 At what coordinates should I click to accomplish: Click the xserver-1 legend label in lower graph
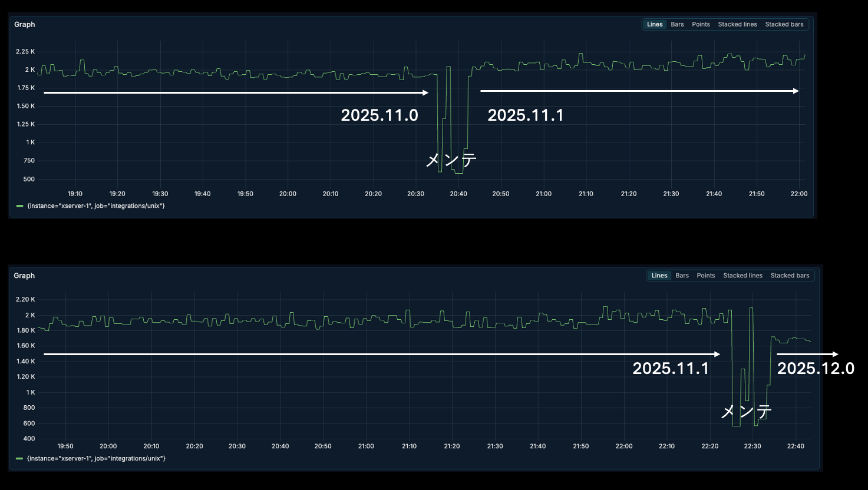click(96, 458)
